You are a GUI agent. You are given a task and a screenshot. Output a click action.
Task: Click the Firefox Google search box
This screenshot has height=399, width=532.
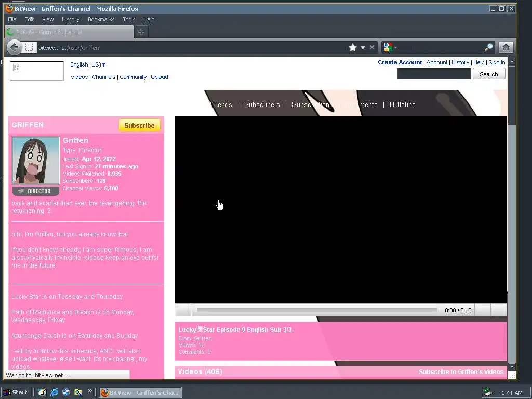tap(441, 47)
